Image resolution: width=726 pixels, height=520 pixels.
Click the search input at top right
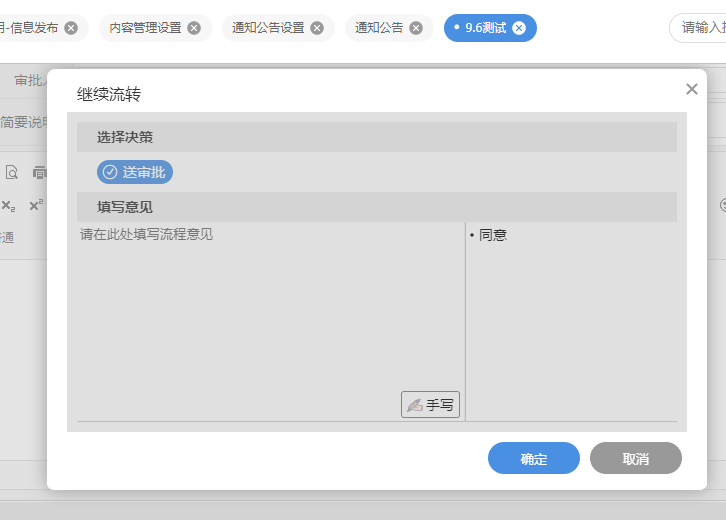[x=698, y=28]
